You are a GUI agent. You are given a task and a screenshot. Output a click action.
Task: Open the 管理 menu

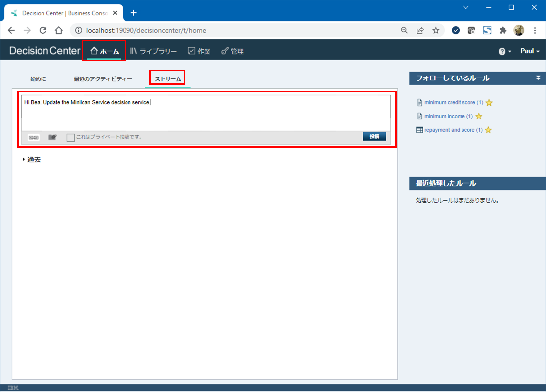(x=233, y=51)
